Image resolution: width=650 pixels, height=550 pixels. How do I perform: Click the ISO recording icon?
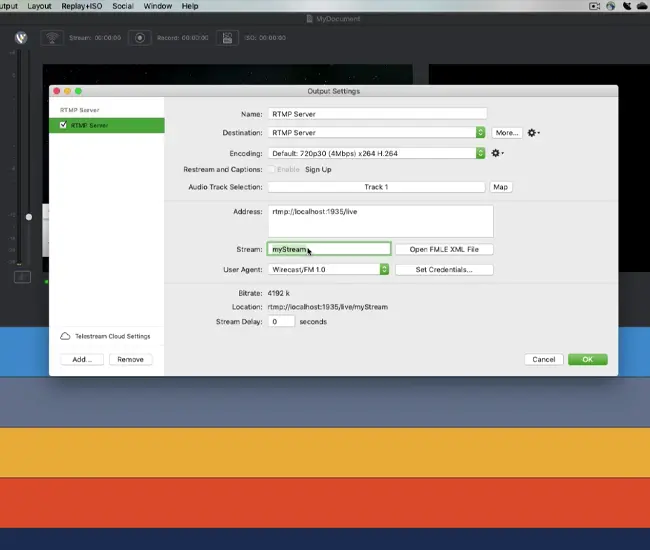227,38
